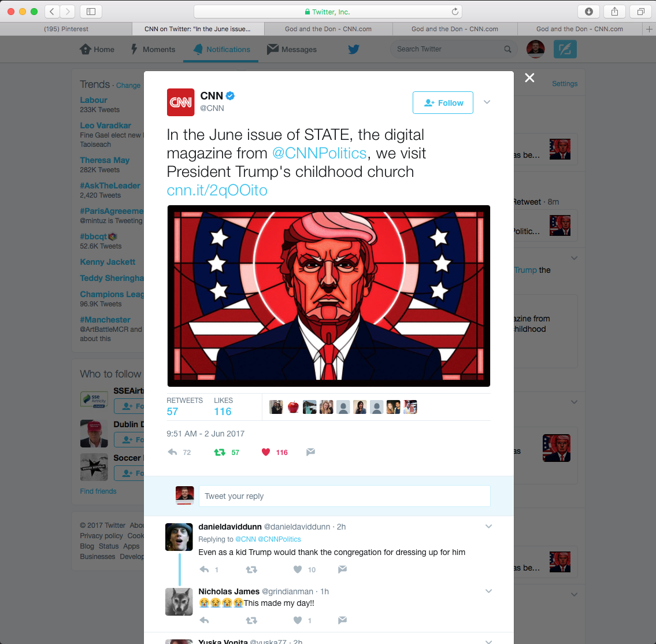The width and height of the screenshot is (656, 644).
Task: Click the Safari address bar
Action: (328, 12)
